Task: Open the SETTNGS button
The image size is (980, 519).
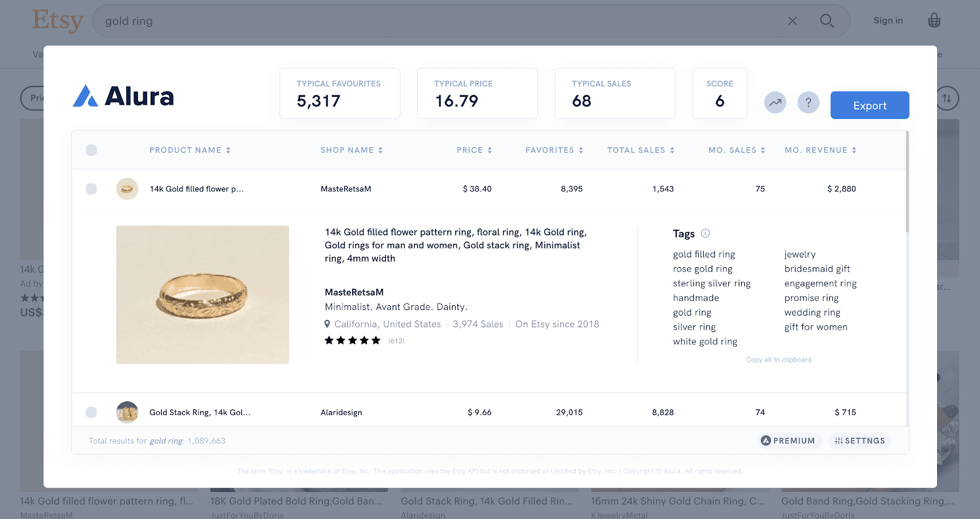Action: (x=860, y=441)
